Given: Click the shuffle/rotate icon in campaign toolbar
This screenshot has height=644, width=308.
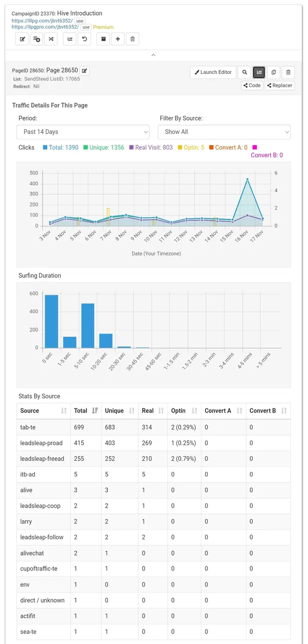Looking at the screenshot, I should 51,39.
